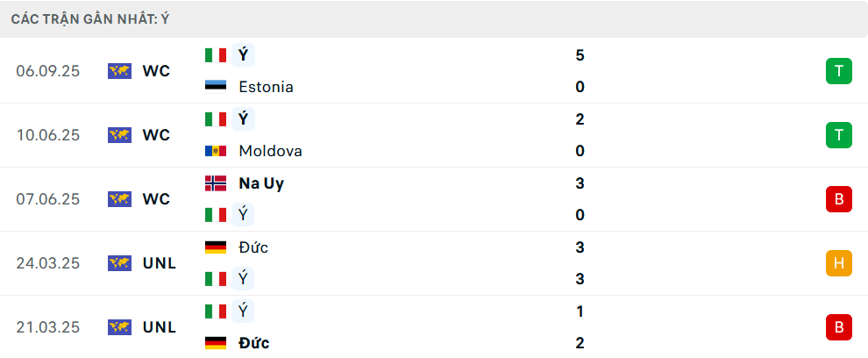
Task: Click the 07.06.25 match date
Action: click(47, 199)
